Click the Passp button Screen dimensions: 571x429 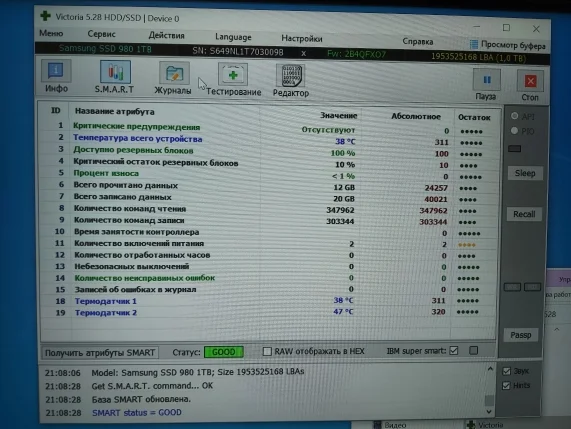tap(521, 335)
